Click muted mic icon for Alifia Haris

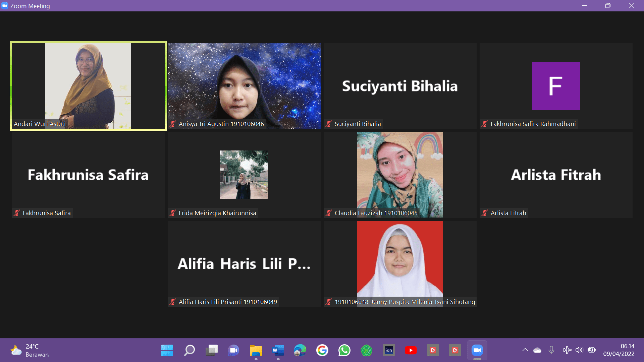tap(173, 302)
